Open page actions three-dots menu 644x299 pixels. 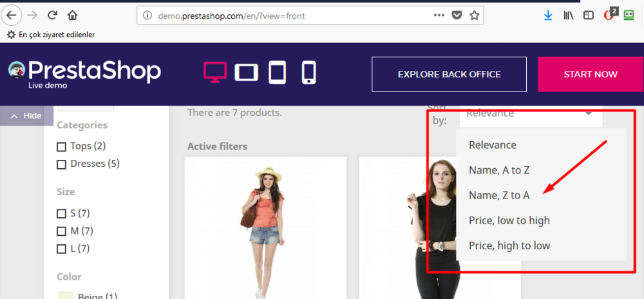[x=439, y=15]
